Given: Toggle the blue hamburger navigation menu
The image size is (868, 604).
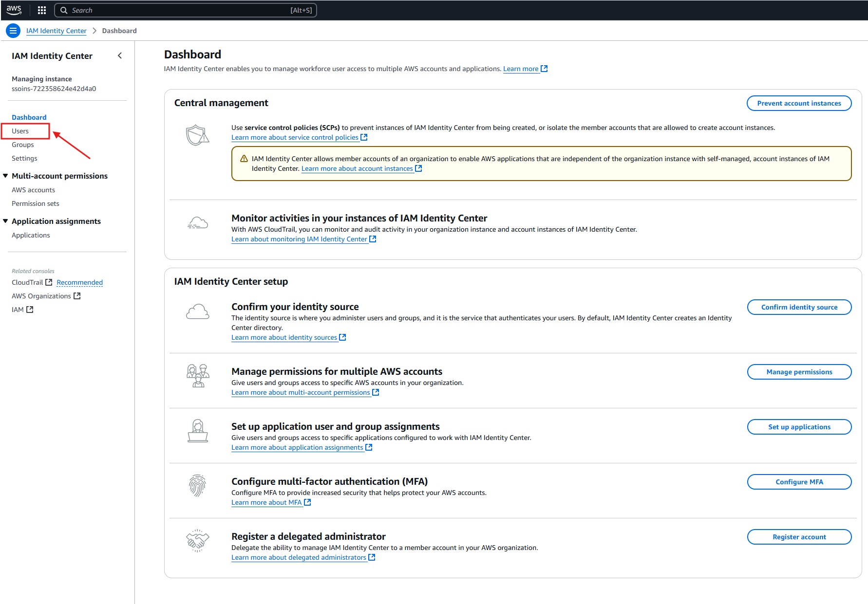Looking at the screenshot, I should tap(13, 31).
